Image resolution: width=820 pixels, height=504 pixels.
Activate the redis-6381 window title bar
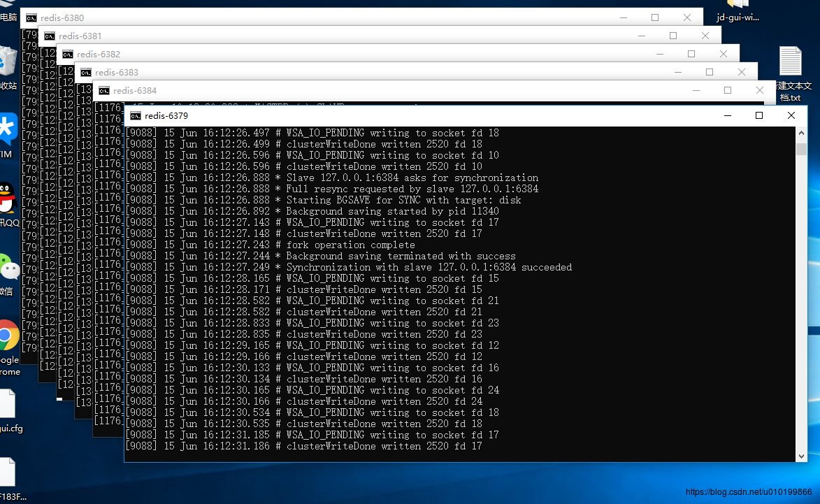click(80, 36)
